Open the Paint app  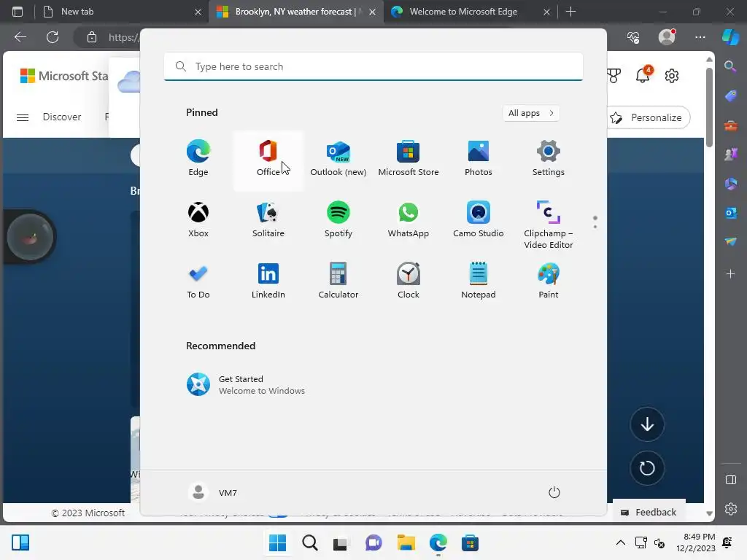(x=549, y=281)
